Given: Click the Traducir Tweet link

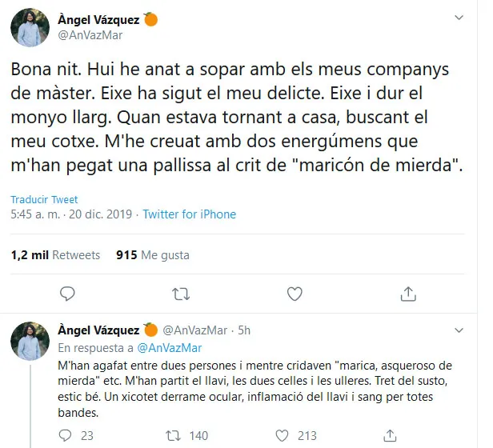Looking at the screenshot, I should click(44, 199).
